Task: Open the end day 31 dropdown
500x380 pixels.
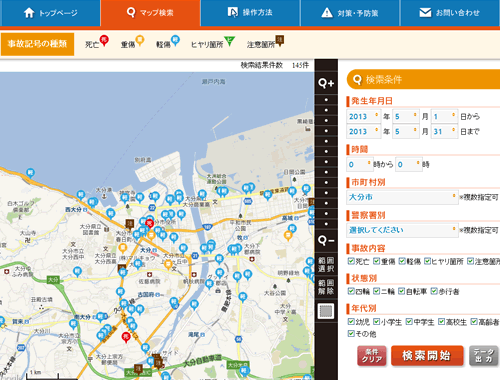Action: point(444,131)
